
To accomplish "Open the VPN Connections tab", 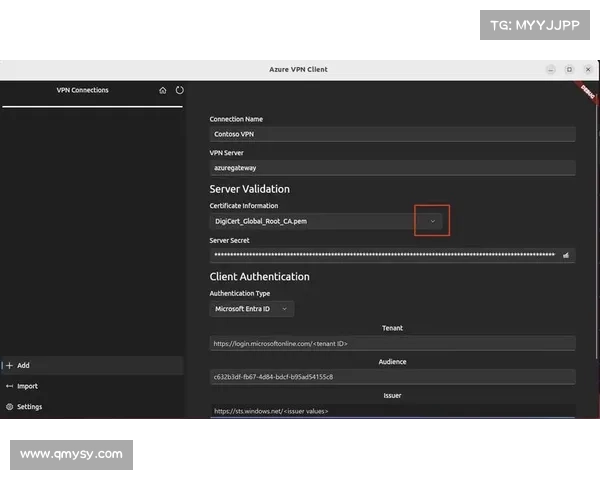I will [x=82, y=90].
